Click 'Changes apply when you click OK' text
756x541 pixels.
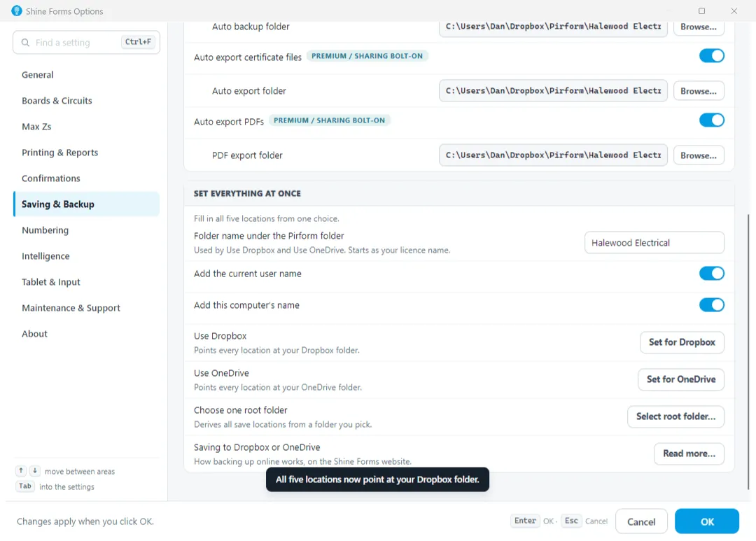click(x=85, y=521)
